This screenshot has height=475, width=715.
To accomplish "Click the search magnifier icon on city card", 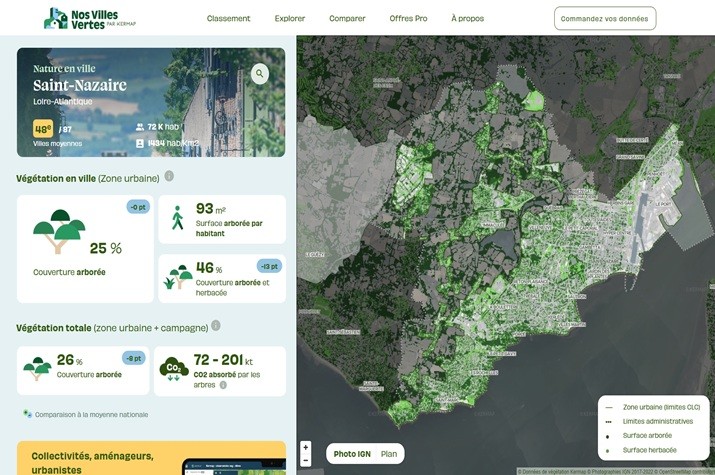I will coord(259,73).
